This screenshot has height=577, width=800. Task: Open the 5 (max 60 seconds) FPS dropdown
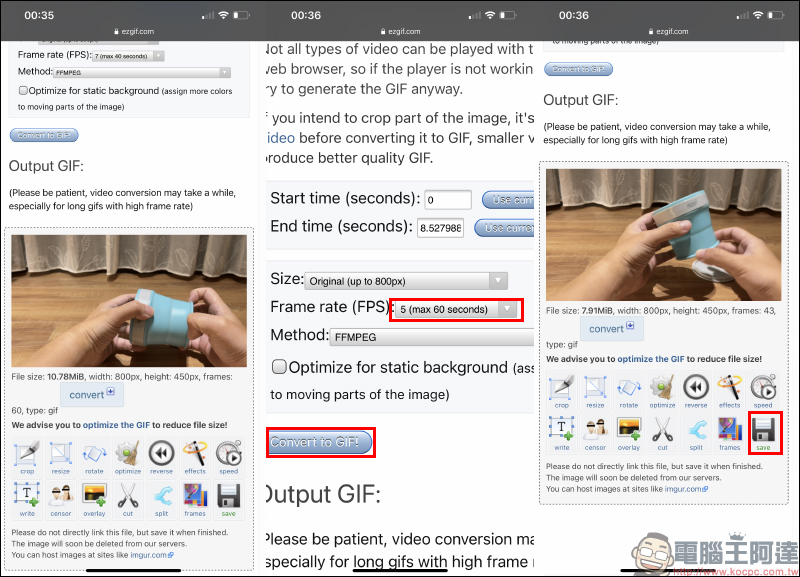click(456, 309)
